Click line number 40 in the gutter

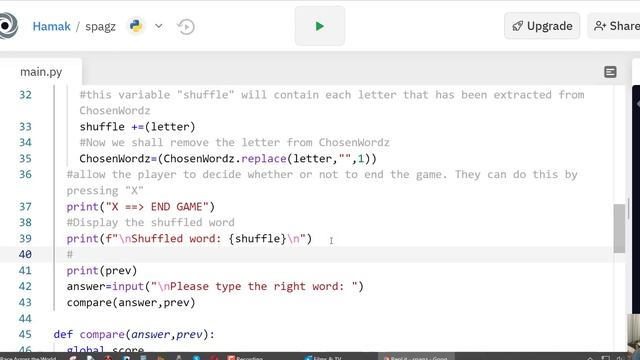tap(25, 254)
